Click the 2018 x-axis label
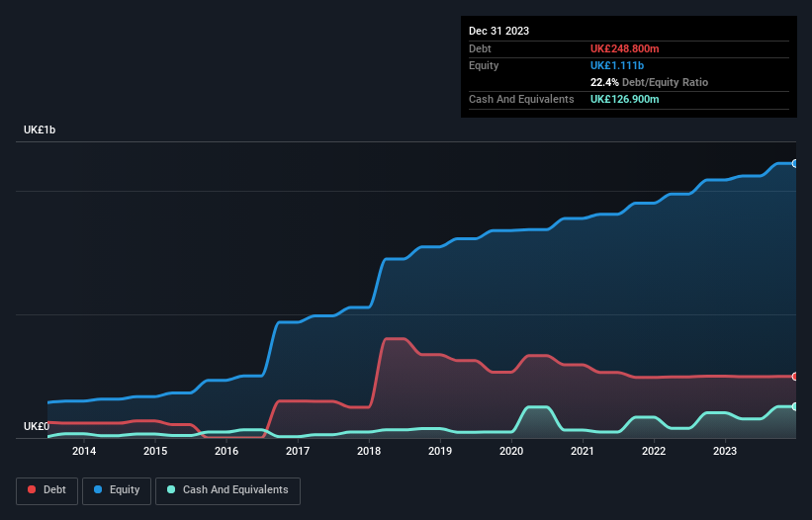The height and width of the screenshot is (520, 812). [x=369, y=451]
